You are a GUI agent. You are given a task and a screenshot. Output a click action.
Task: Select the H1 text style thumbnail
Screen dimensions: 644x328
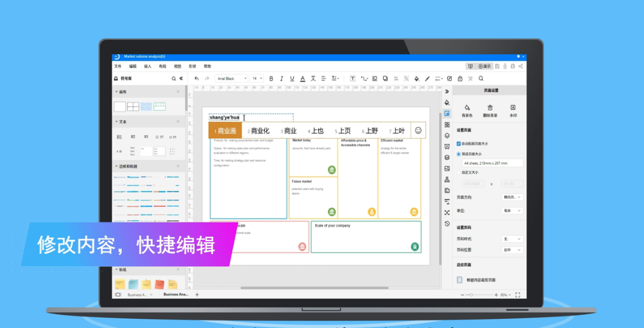pyautogui.click(x=119, y=137)
